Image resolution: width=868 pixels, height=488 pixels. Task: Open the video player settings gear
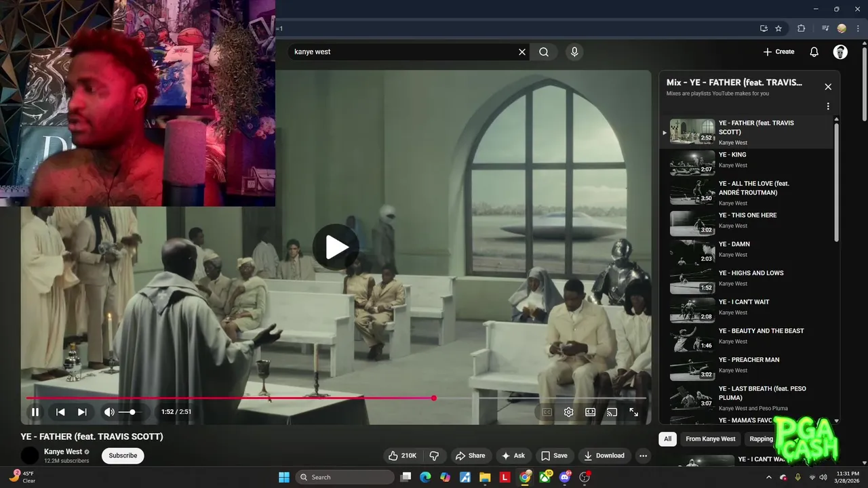click(x=569, y=412)
